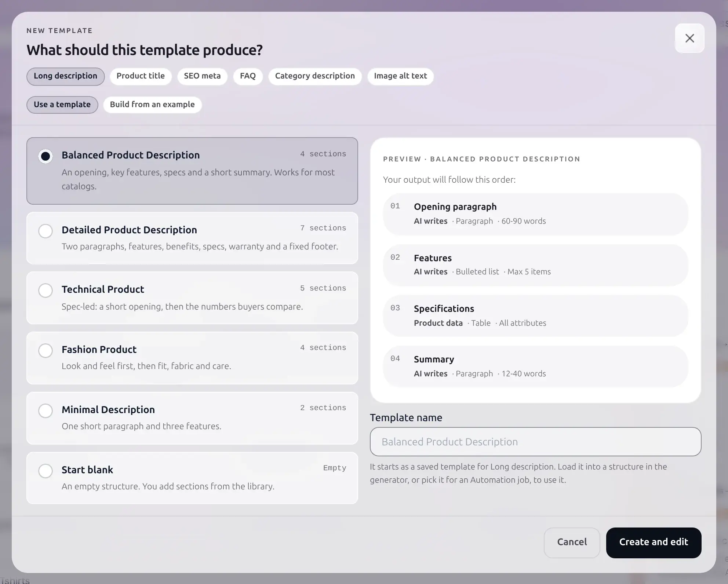This screenshot has height=584, width=728.
Task: Pick the Technical Product radio option
Action: 45,291
